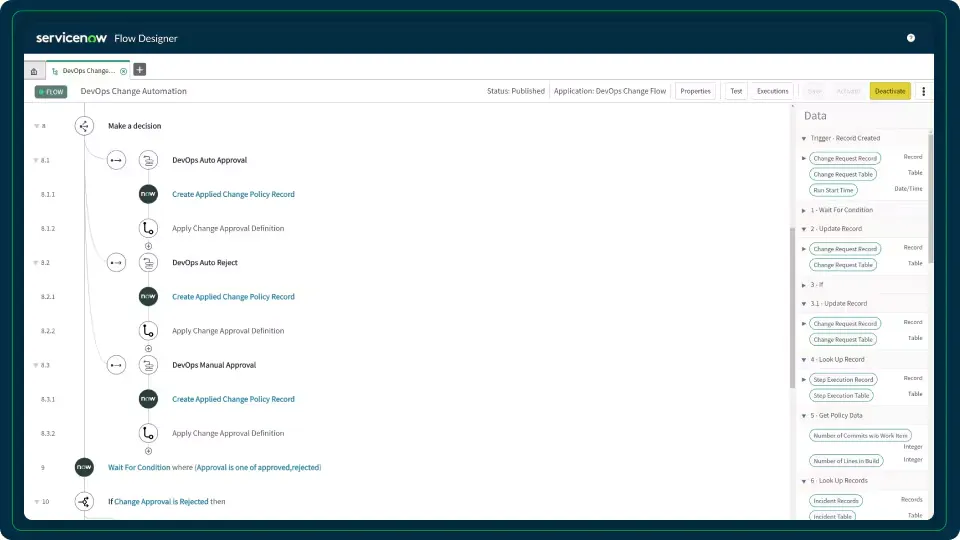
Task: Click subflow icon on step 8.1.2
Action: 148,228
